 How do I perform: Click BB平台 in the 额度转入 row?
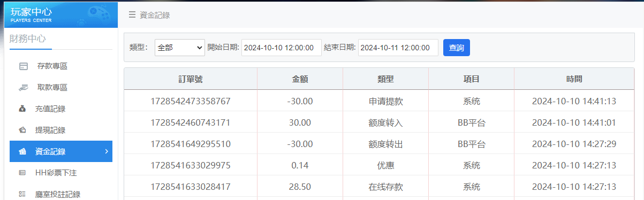pyautogui.click(x=471, y=122)
